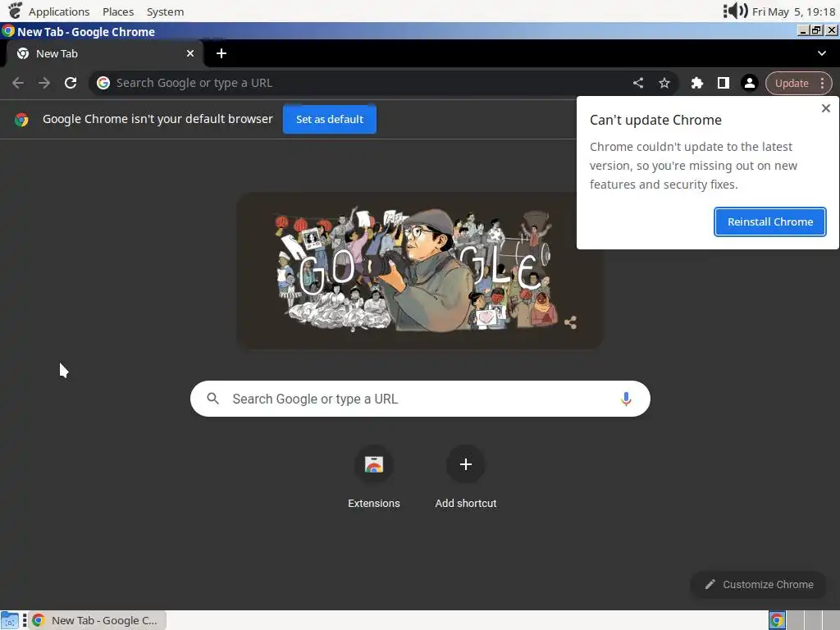840x630 pixels.
Task: Click the Chrome icon in bottom tray
Action: click(x=777, y=620)
